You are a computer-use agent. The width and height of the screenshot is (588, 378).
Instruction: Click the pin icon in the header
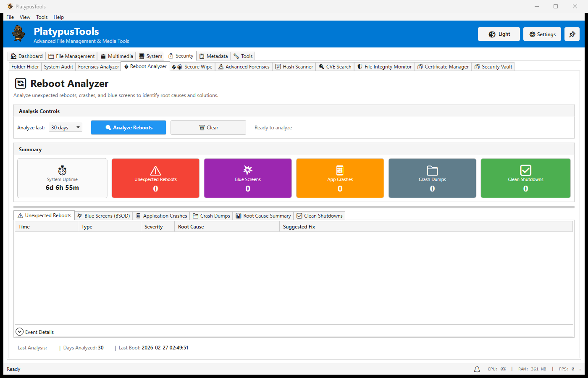click(x=572, y=34)
